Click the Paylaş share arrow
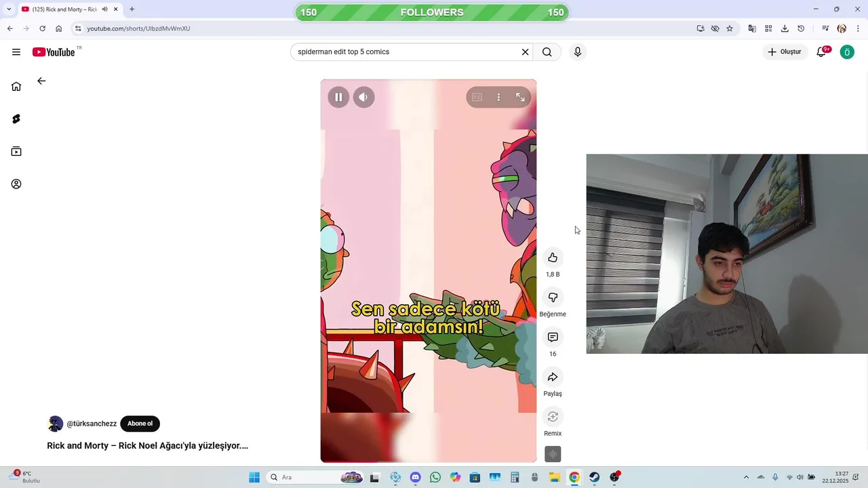The width and height of the screenshot is (868, 488). [x=553, y=377]
